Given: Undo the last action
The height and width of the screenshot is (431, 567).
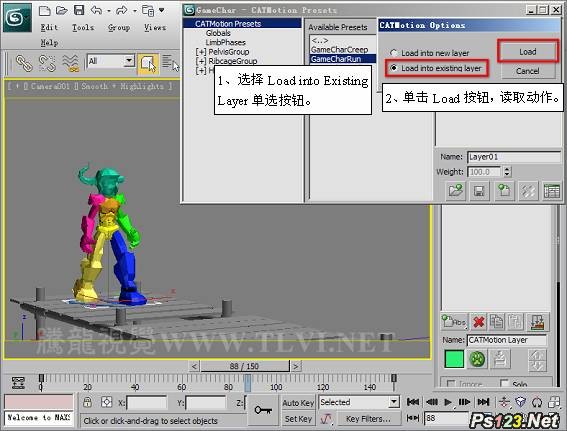Looking at the screenshot, I should click(96, 10).
